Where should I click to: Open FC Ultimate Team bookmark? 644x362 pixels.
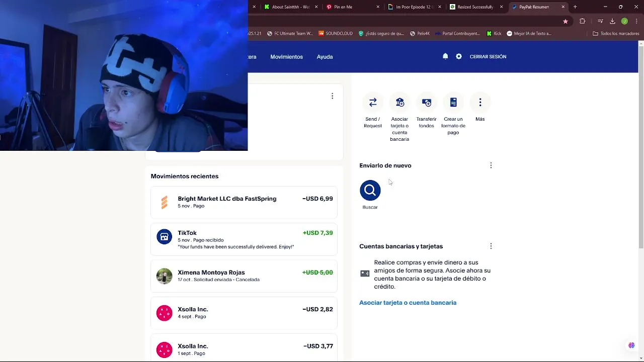point(289,34)
